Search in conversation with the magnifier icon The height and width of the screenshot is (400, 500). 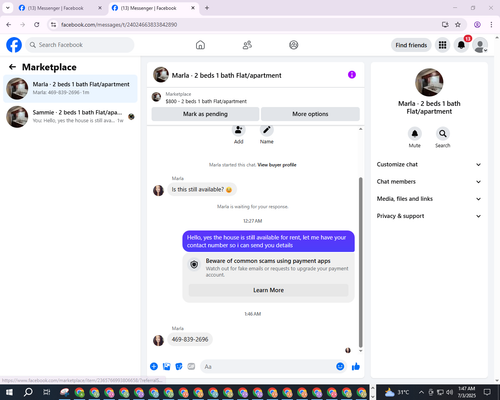point(443,134)
